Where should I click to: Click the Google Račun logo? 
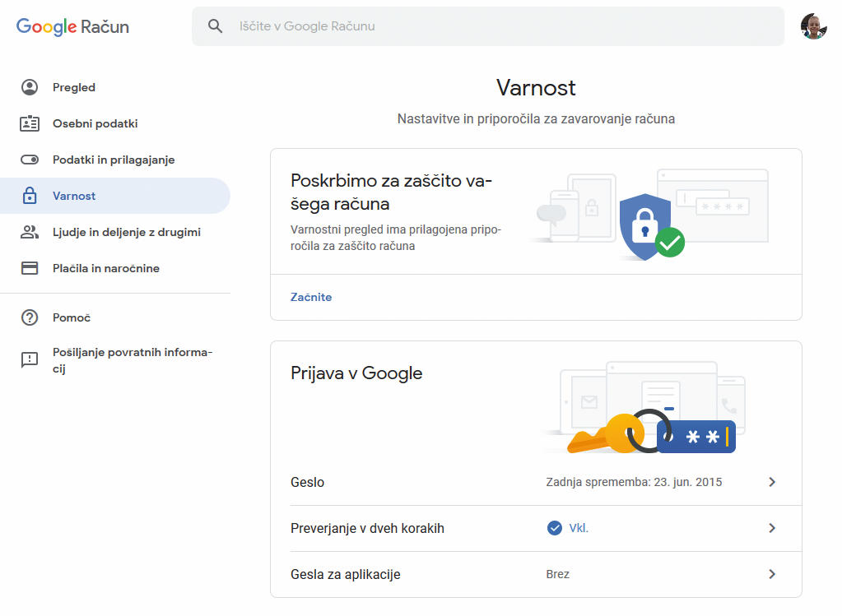pos(72,26)
